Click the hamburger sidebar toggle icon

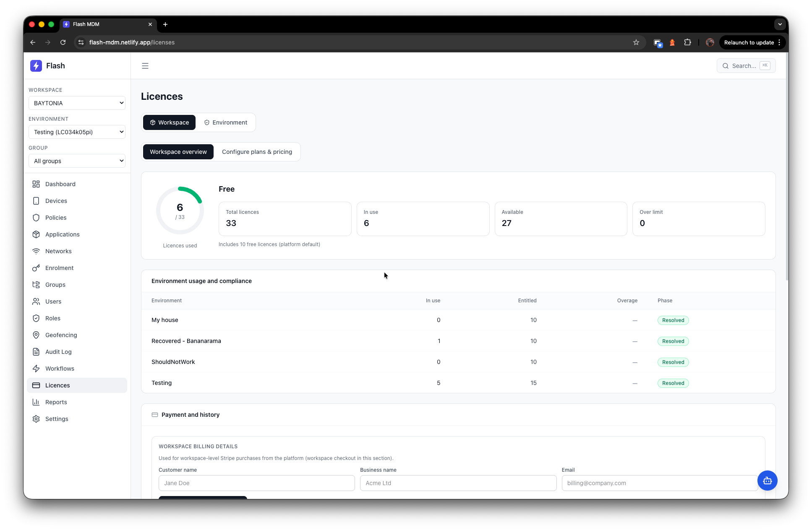click(145, 66)
